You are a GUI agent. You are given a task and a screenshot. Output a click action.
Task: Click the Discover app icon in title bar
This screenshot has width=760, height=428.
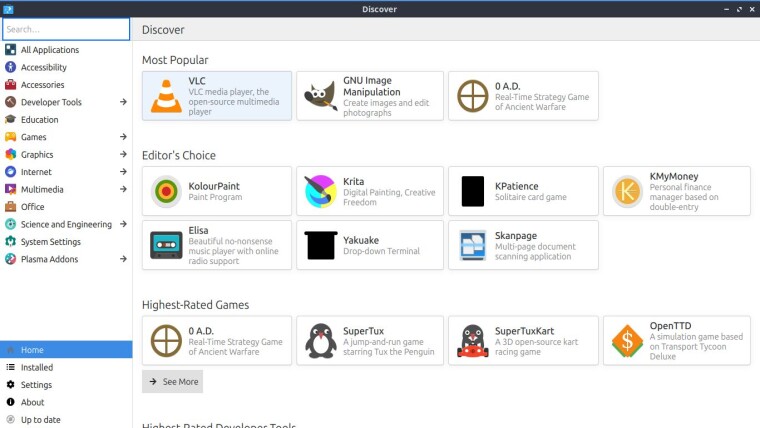[x=8, y=9]
